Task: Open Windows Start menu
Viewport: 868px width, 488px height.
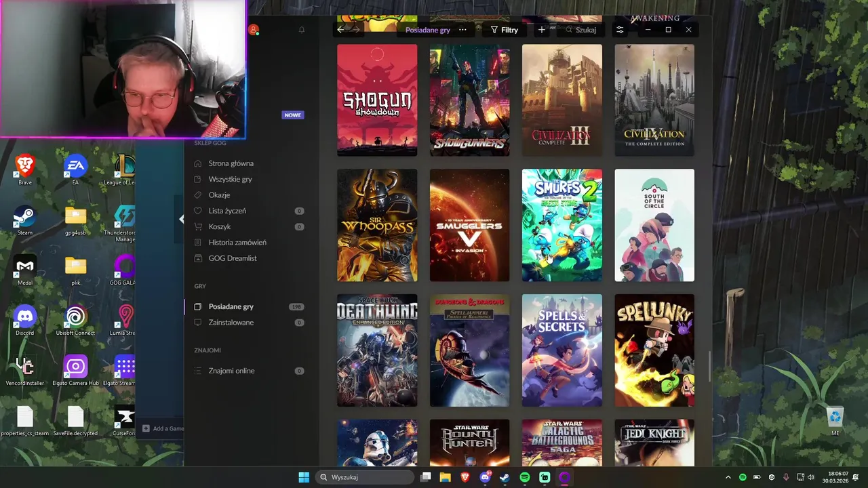Action: tap(304, 477)
